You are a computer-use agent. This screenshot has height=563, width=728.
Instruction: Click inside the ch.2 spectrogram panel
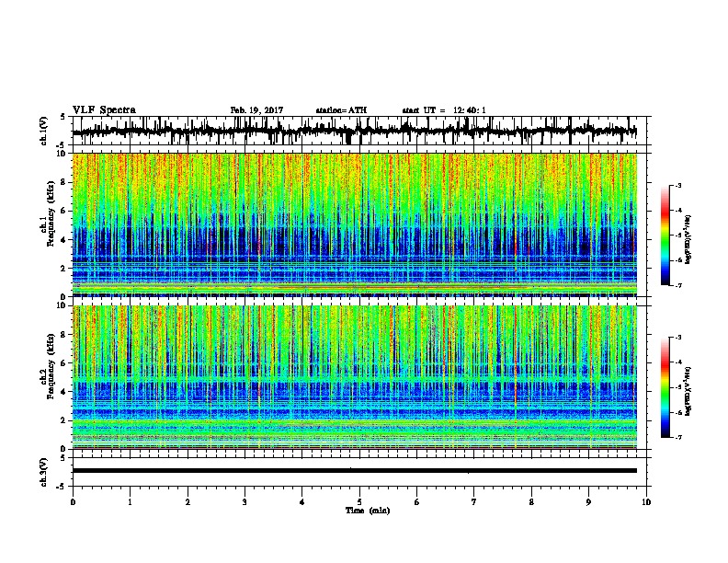click(x=355, y=377)
